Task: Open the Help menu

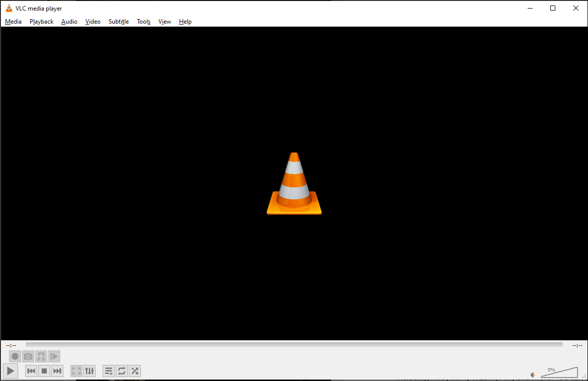Action: 185,22
